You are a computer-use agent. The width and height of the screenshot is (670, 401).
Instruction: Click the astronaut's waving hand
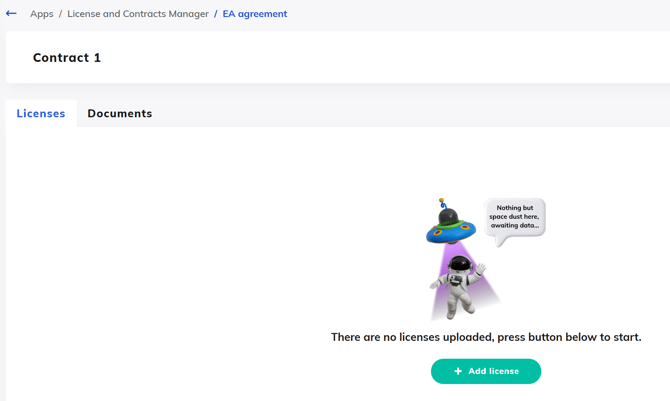click(481, 268)
